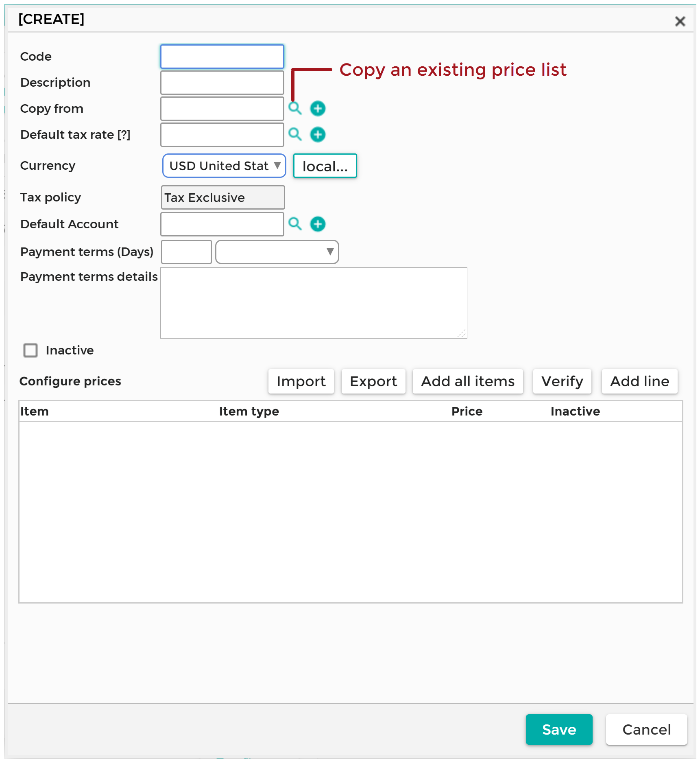Cancel the price list creation
This screenshot has height=759, width=700.
point(646,729)
